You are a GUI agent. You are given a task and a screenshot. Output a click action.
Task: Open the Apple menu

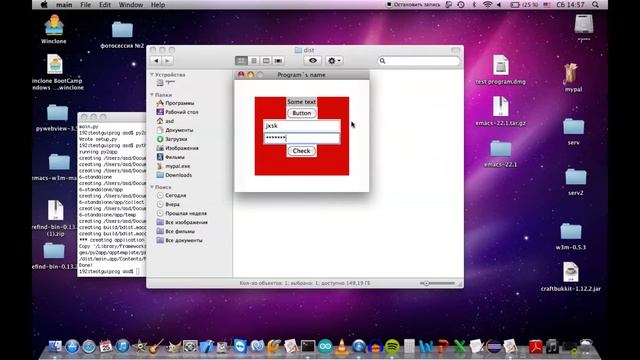click(x=44, y=4)
